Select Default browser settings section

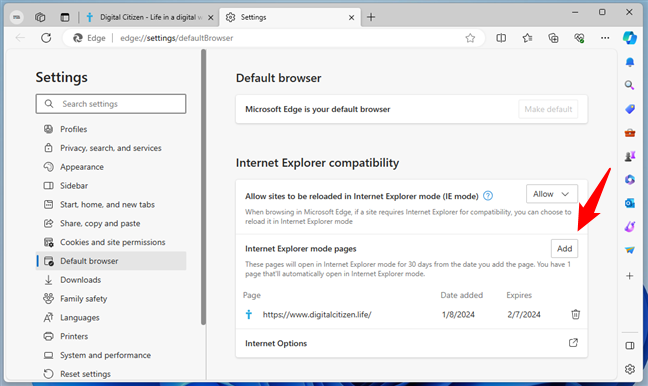click(111, 261)
